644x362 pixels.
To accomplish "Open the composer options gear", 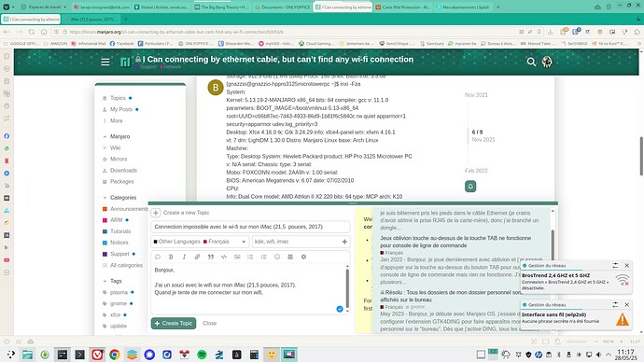I will pyautogui.click(x=303, y=257).
